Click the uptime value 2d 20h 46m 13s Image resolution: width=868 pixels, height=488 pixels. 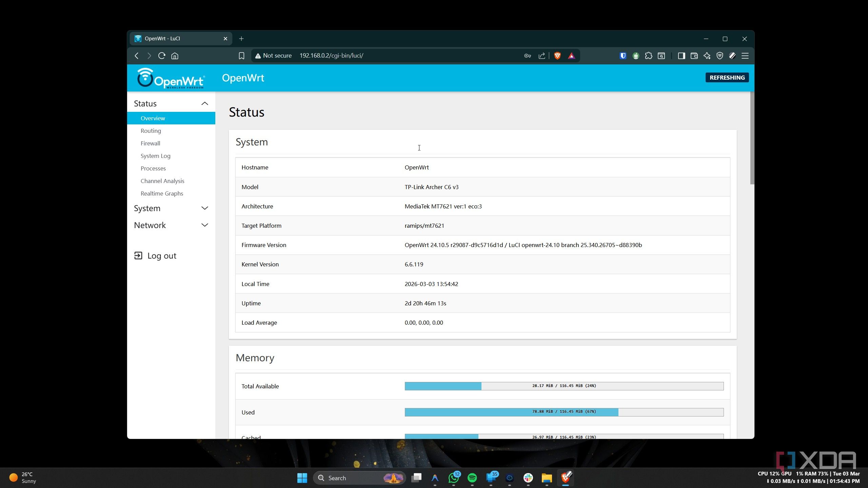pos(425,303)
